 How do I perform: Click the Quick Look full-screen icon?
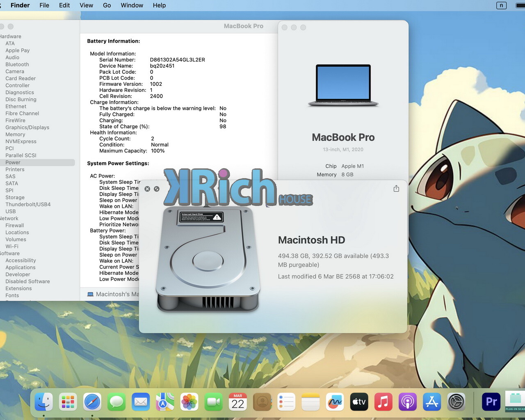point(157,189)
